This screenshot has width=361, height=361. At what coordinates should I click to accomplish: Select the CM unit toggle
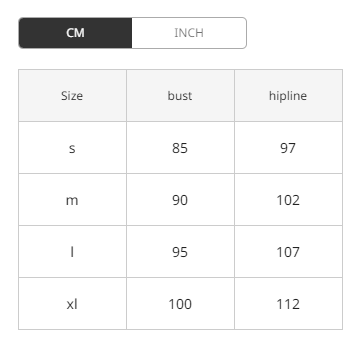point(75,33)
